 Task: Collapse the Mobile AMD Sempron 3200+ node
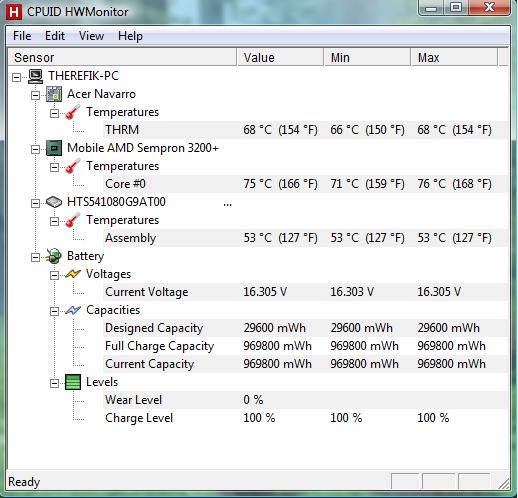tap(35, 150)
